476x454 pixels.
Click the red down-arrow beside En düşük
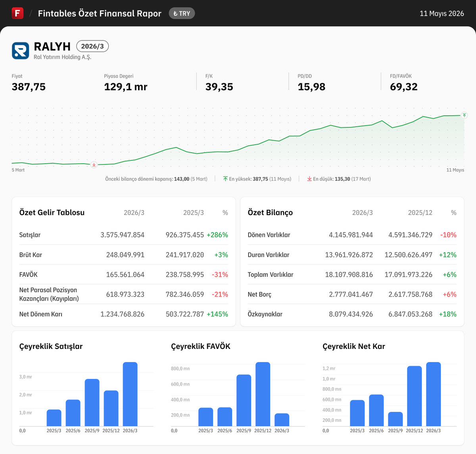coord(309,179)
